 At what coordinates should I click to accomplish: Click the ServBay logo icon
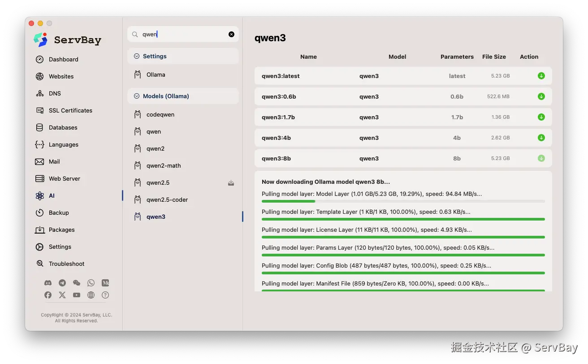tap(40, 40)
